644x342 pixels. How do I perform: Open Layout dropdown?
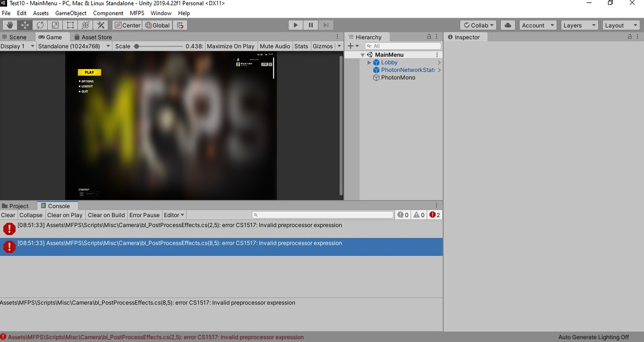coord(621,25)
